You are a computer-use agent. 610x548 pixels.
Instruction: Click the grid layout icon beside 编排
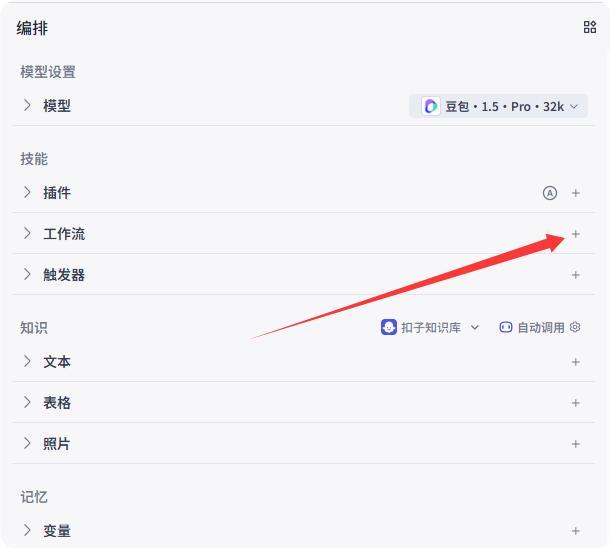tap(590, 27)
